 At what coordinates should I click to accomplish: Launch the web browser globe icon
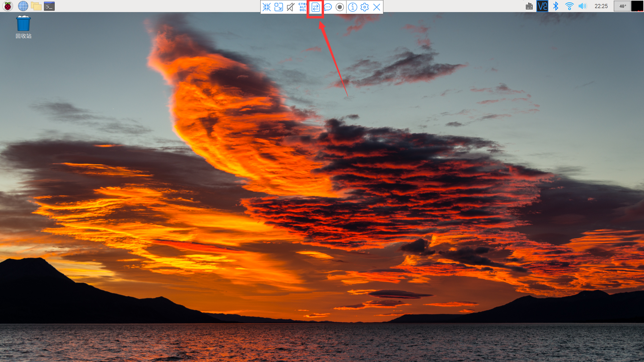[23, 6]
